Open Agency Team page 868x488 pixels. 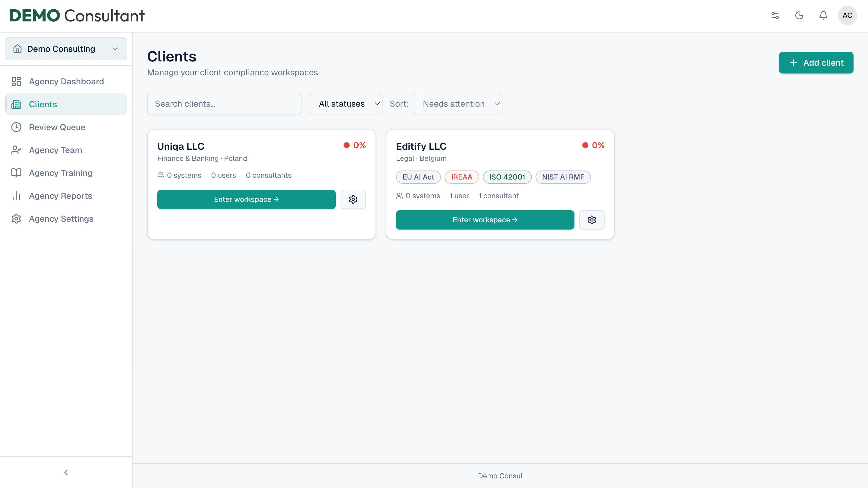(66, 150)
